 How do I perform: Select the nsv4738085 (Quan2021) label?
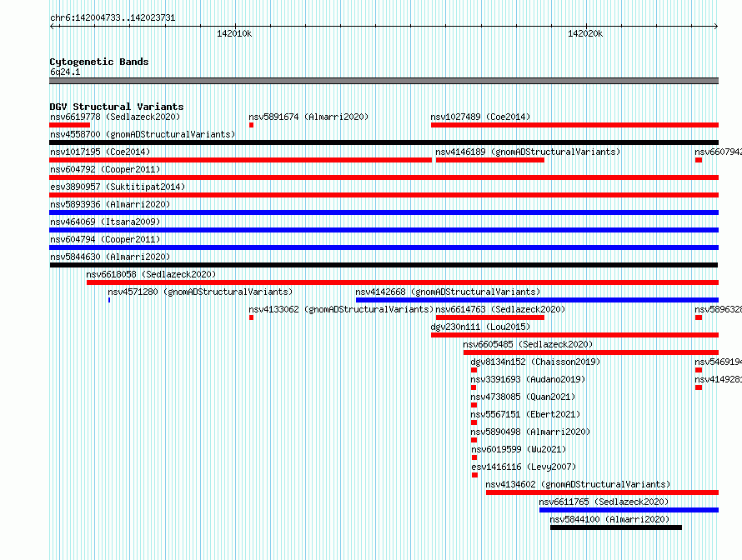coord(523,397)
